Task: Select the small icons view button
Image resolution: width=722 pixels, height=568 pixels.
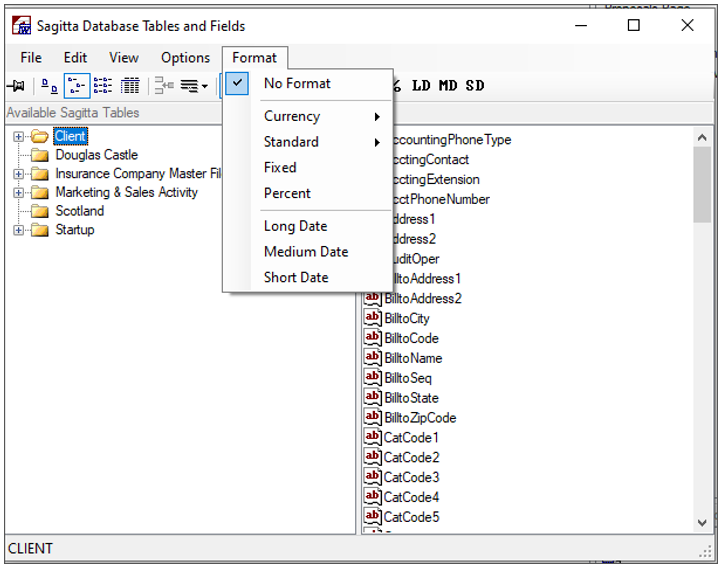Action: pos(77,86)
